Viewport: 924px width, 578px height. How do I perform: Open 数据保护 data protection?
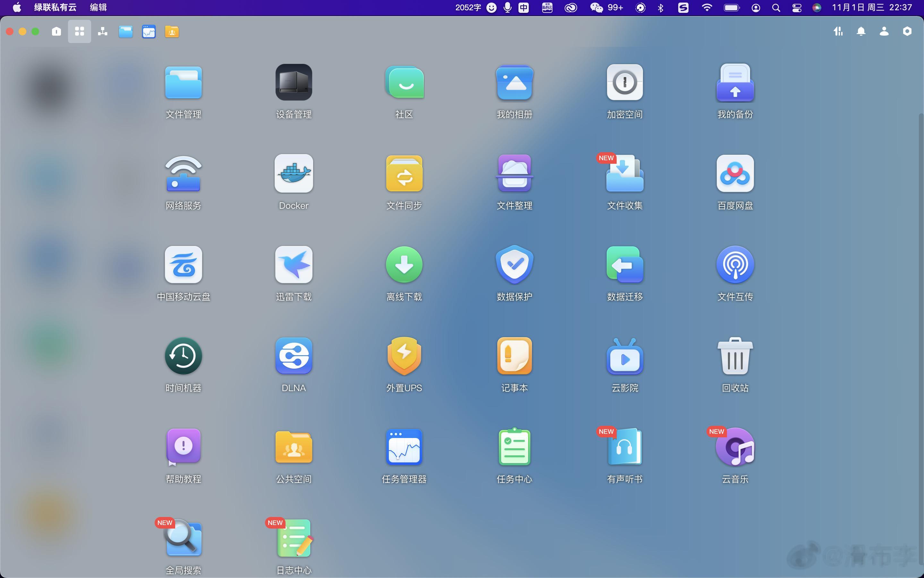[514, 265]
